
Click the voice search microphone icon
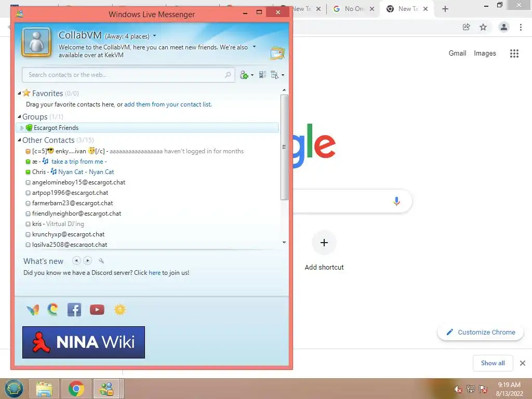click(x=396, y=201)
